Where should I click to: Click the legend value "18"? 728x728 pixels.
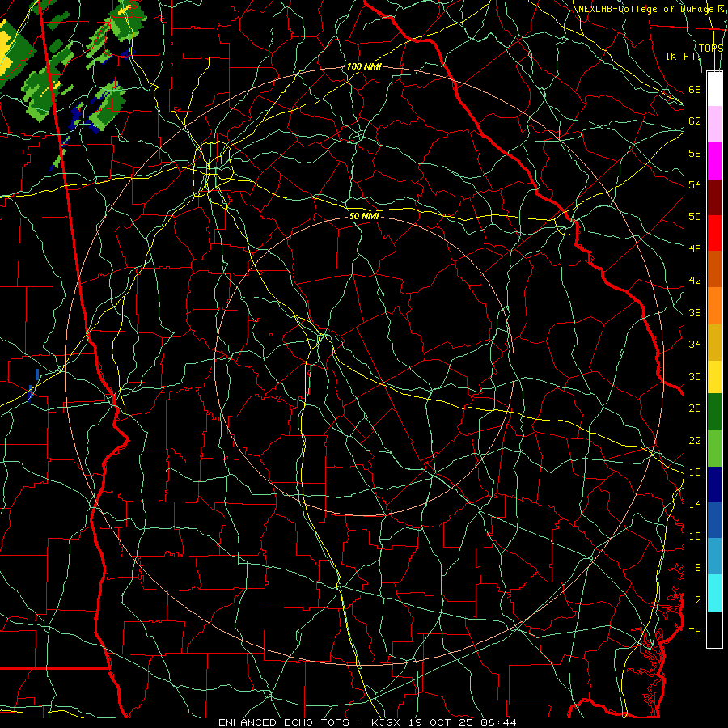(695, 472)
